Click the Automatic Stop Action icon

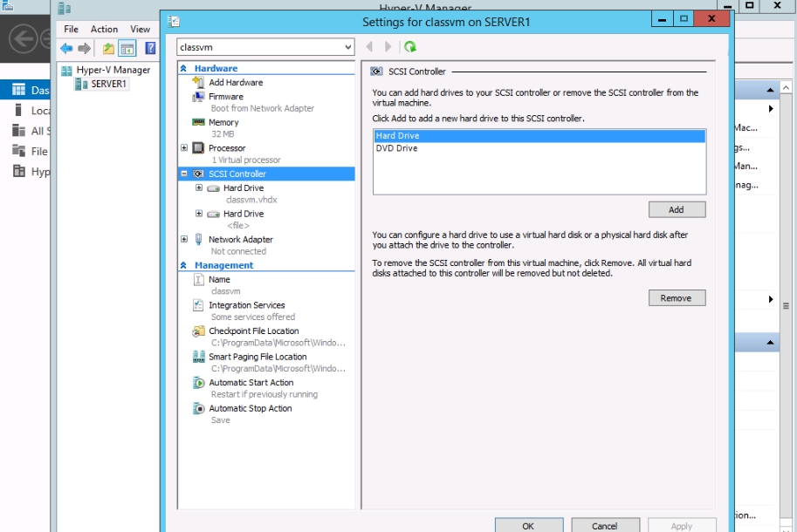[x=199, y=408]
